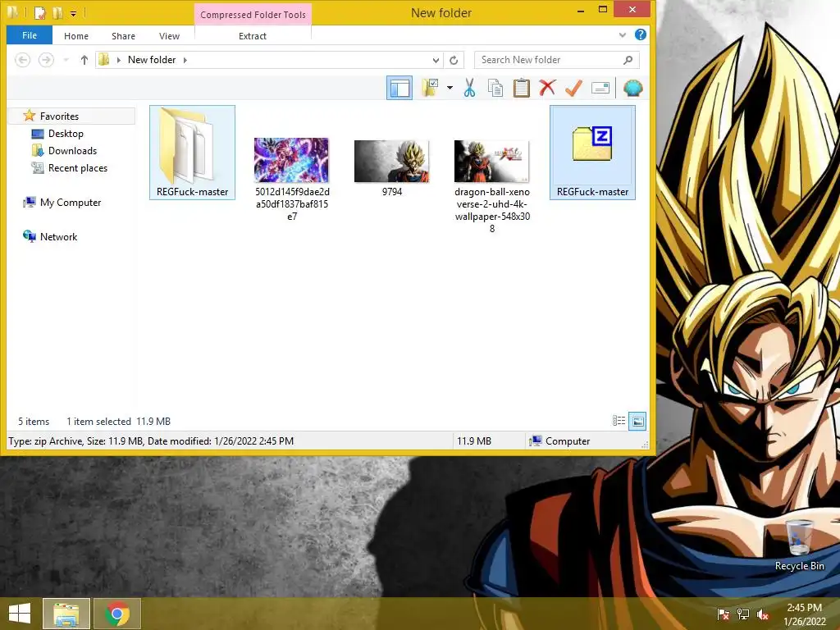Open Desktop in the navigation pane

(x=66, y=134)
